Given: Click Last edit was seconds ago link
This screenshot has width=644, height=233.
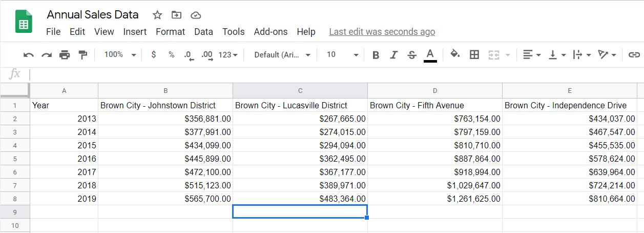Looking at the screenshot, I should (x=382, y=32).
